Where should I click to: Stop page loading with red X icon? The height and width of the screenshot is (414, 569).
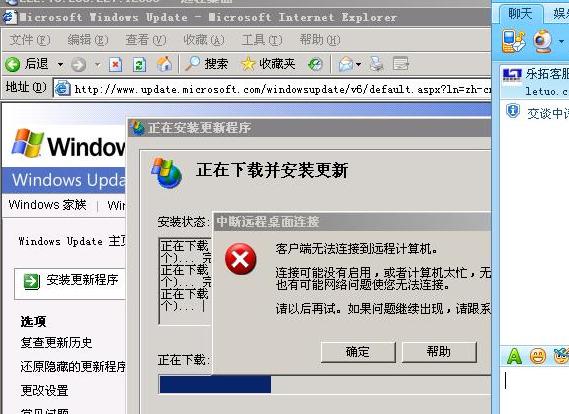tap(115, 65)
